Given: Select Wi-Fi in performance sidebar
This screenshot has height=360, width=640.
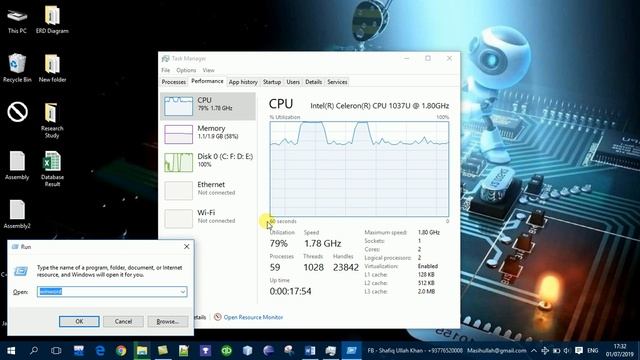Looking at the screenshot, I should (208, 218).
